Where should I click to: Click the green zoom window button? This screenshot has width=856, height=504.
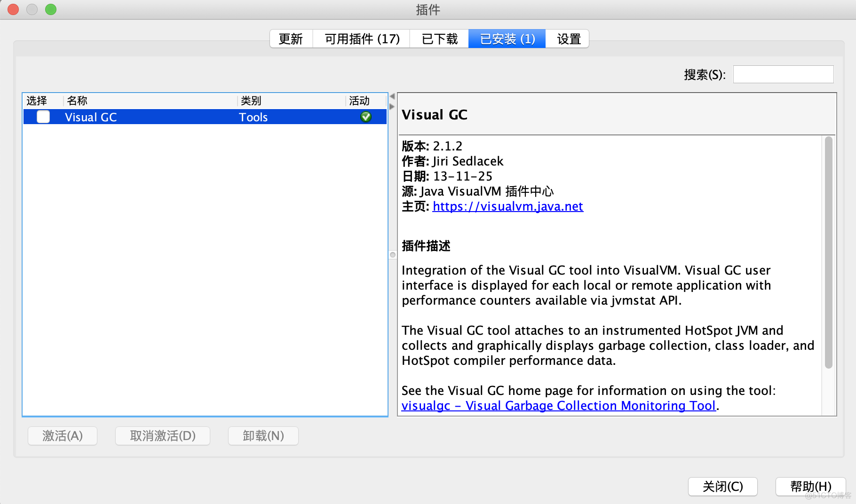pyautogui.click(x=51, y=9)
